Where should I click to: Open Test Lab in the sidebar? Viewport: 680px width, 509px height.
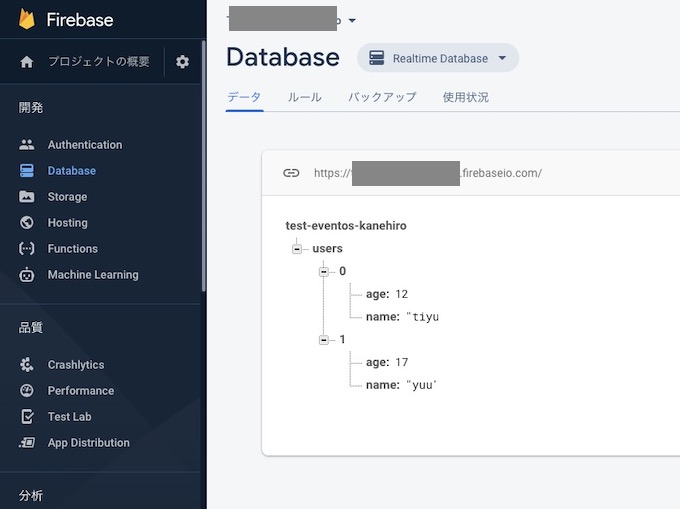tap(69, 417)
